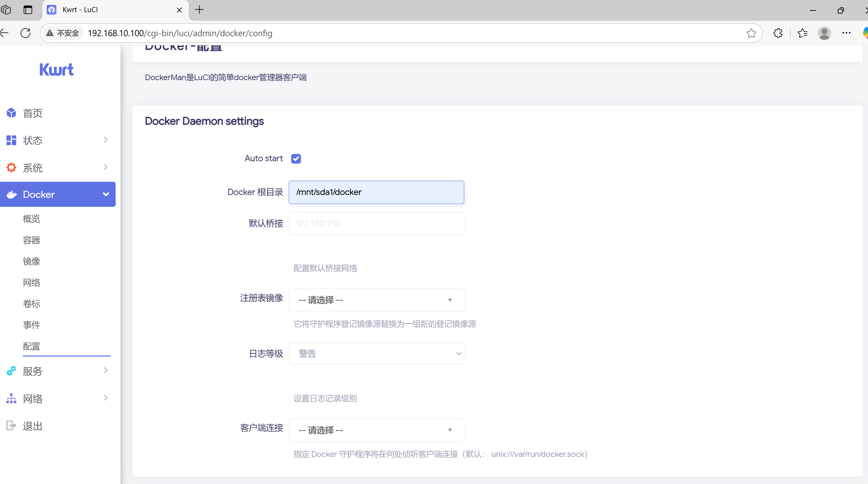This screenshot has width=868, height=484.
Task: Open the 事件 events page
Action: coord(31,325)
